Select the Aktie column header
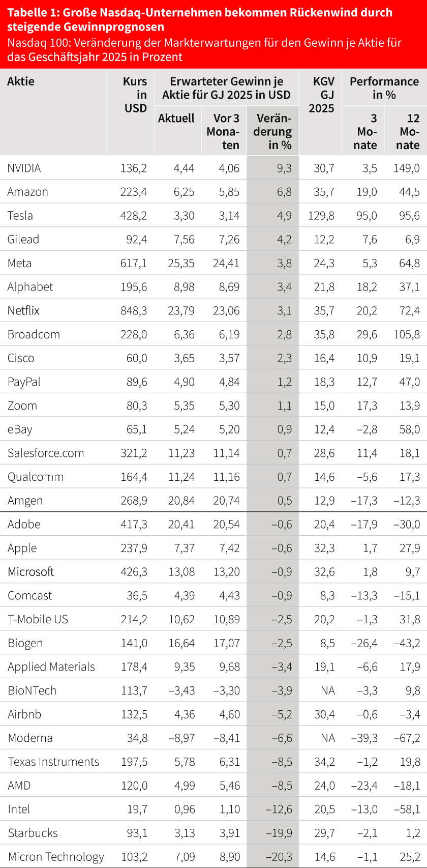This screenshot has width=427, height=868. tap(21, 81)
